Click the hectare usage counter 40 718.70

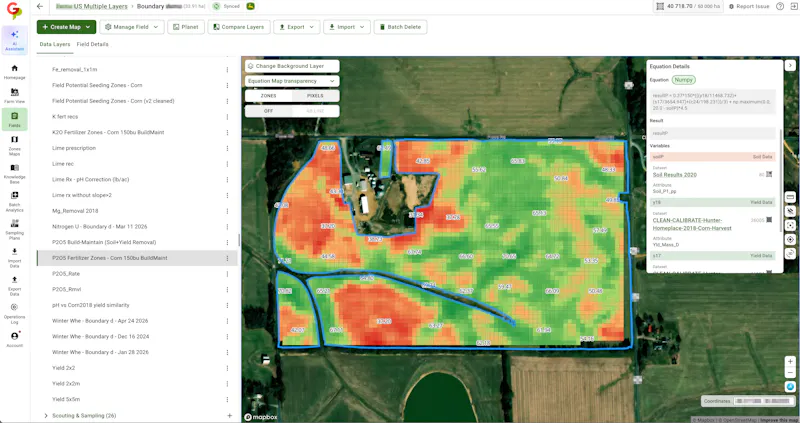(x=688, y=7)
